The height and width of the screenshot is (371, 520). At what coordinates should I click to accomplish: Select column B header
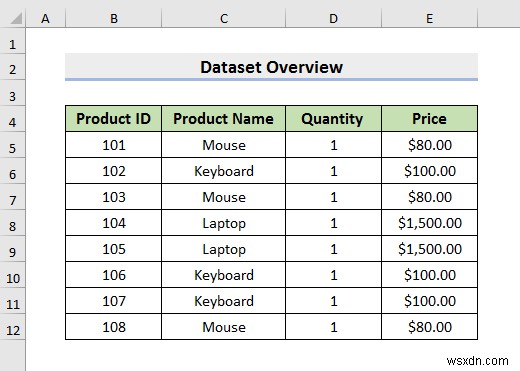[113, 18]
